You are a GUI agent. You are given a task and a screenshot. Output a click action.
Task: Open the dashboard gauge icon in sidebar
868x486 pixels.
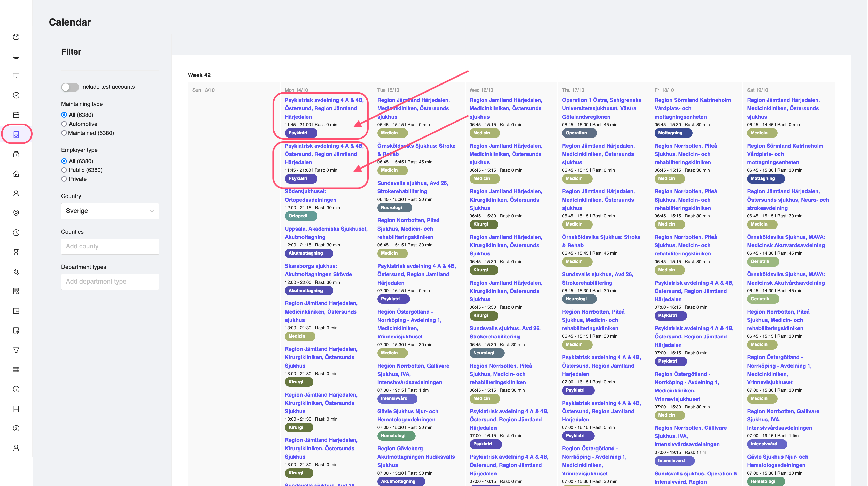pos(16,37)
